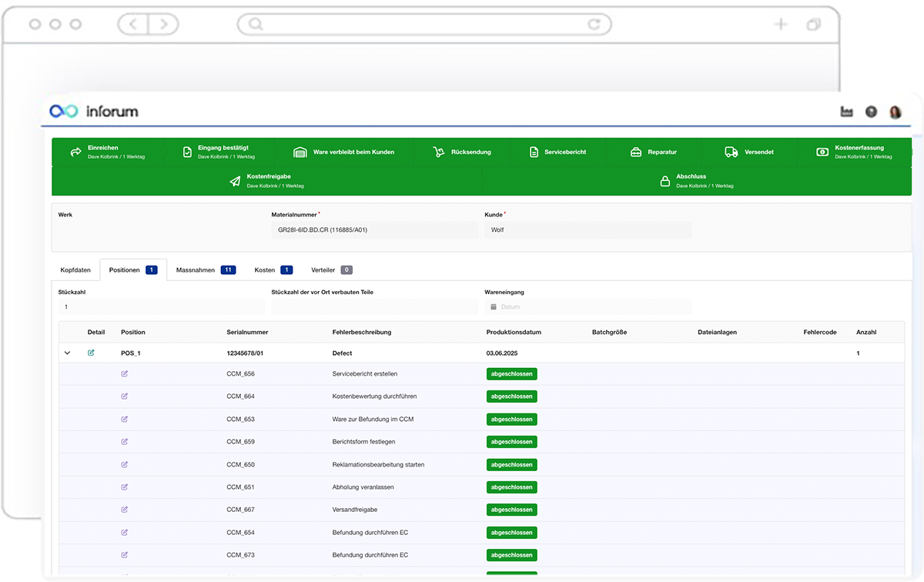
Task: Click the factory icon in the header
Action: tap(845, 112)
